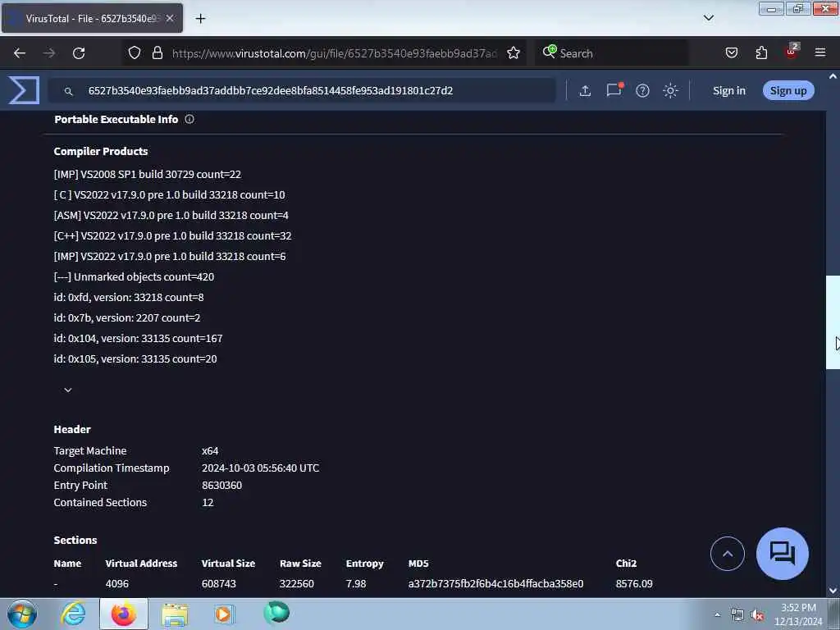Screen dimensions: 840x630
Task: Click the Sign in link
Action: coord(729,91)
